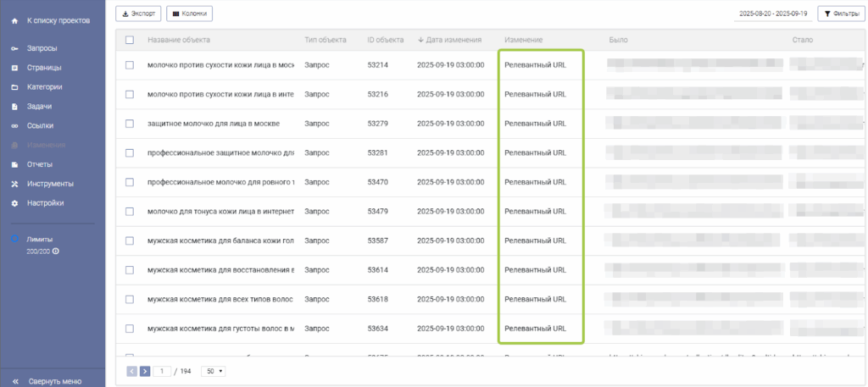
Task: Toggle the select-all checkbox in table header
Action: click(x=130, y=40)
